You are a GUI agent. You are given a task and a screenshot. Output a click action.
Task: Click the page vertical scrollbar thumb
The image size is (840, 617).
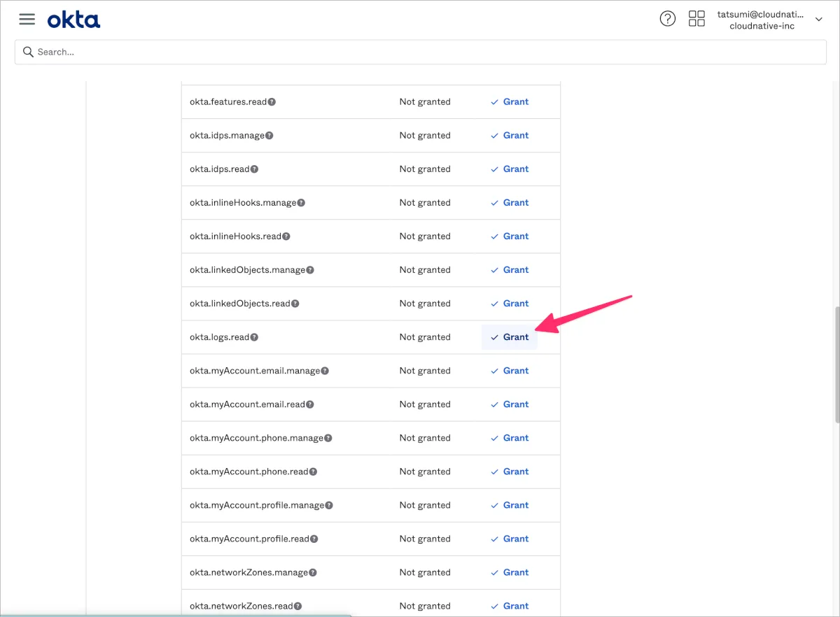(x=836, y=364)
